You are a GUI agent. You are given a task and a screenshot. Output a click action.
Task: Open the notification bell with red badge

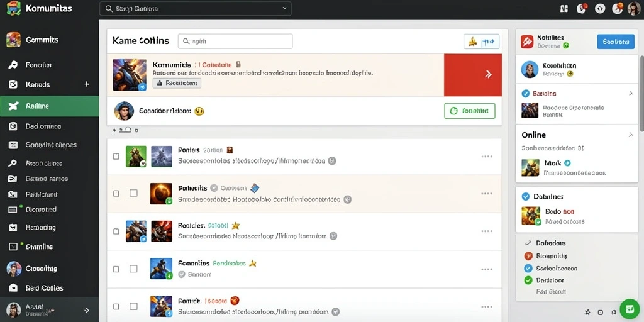(582, 8)
